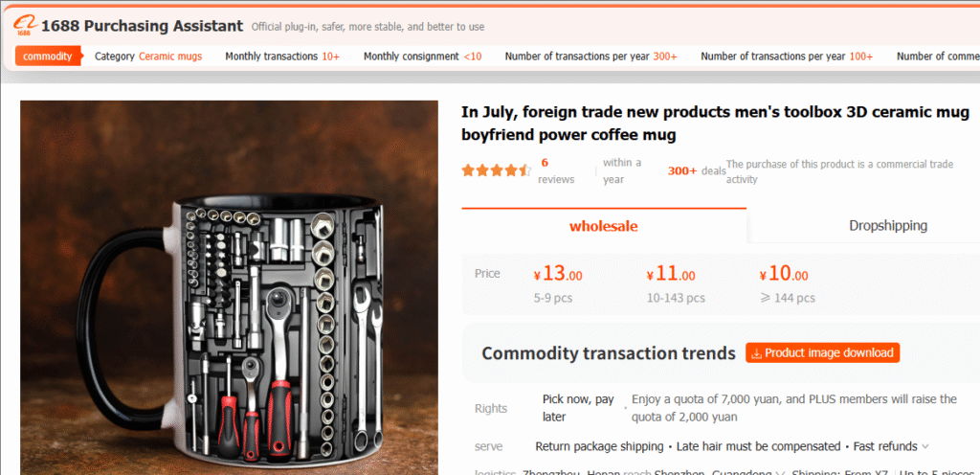Expand the serve options chevron after Fast refunds
Screen dimensions: 980x475
(925, 447)
